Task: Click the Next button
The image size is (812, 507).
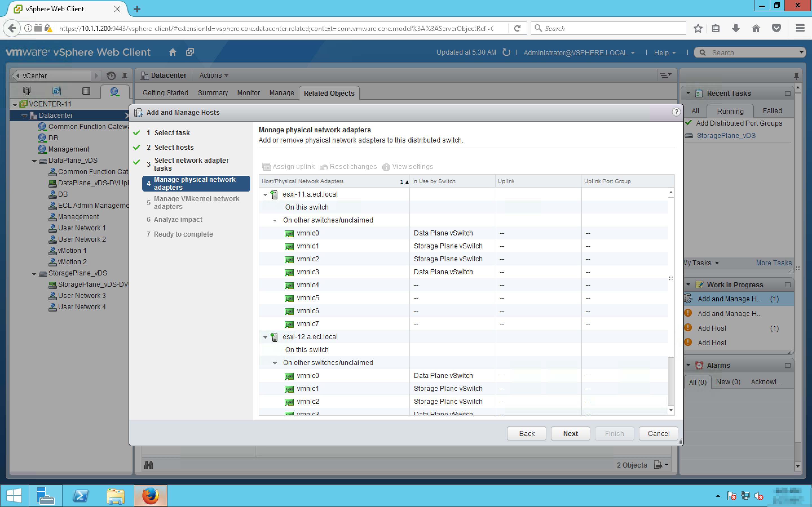Action: pyautogui.click(x=570, y=433)
